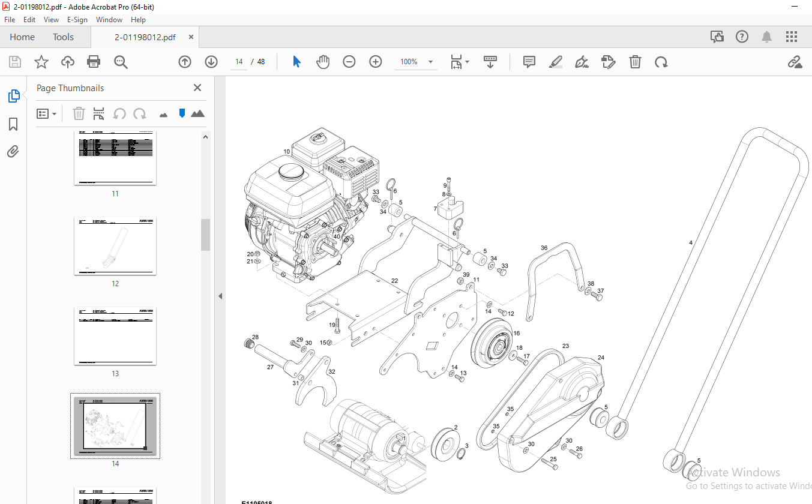
Task: Add the document to starred files
Action: coord(41,62)
